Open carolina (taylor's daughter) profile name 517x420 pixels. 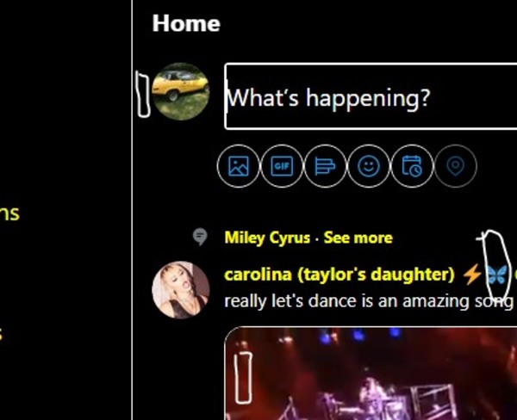pyautogui.click(x=339, y=275)
